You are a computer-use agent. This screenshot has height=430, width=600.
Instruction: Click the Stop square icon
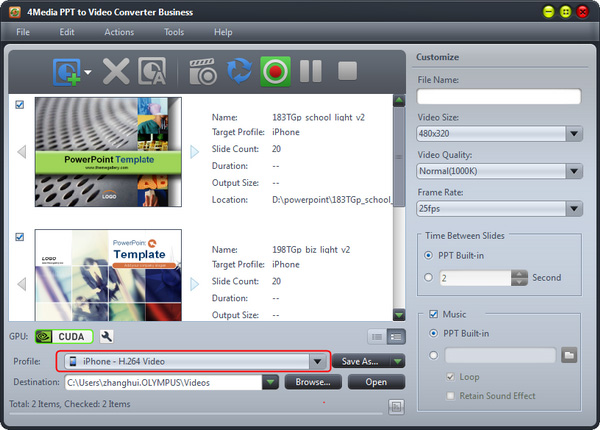tap(347, 71)
